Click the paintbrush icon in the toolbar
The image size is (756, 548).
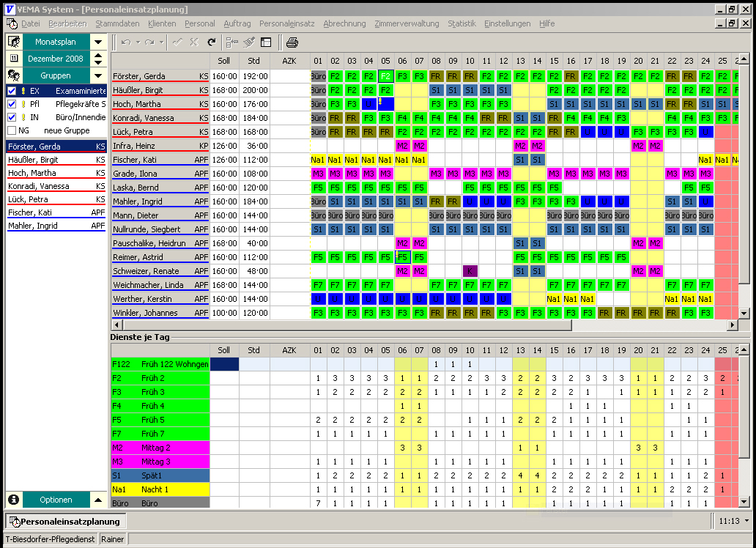(x=249, y=42)
